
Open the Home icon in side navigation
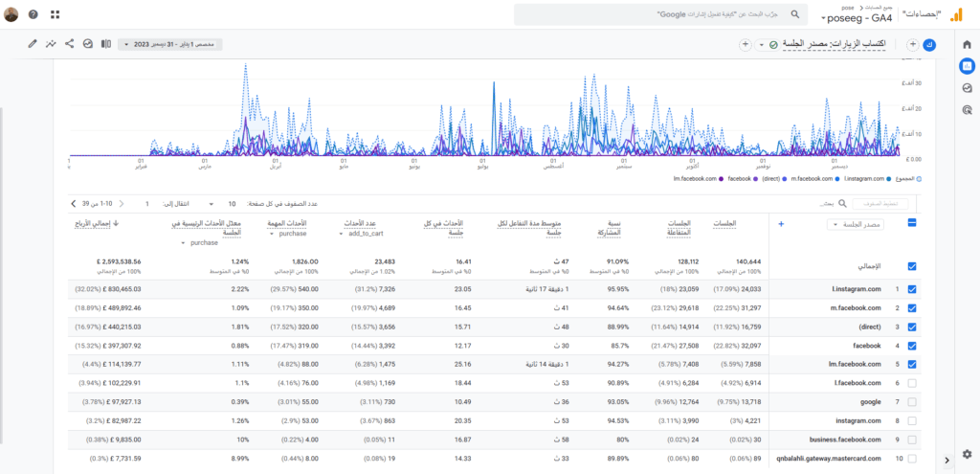967,44
